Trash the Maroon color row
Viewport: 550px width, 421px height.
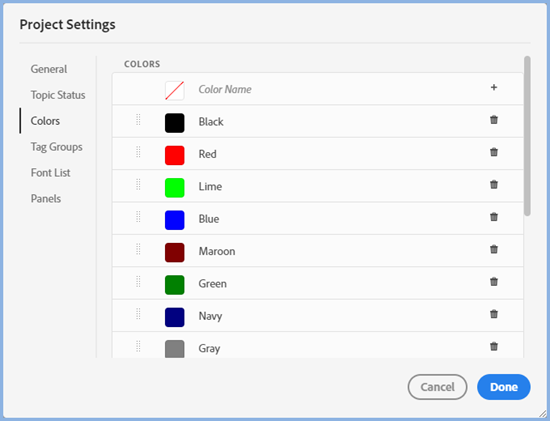click(494, 249)
